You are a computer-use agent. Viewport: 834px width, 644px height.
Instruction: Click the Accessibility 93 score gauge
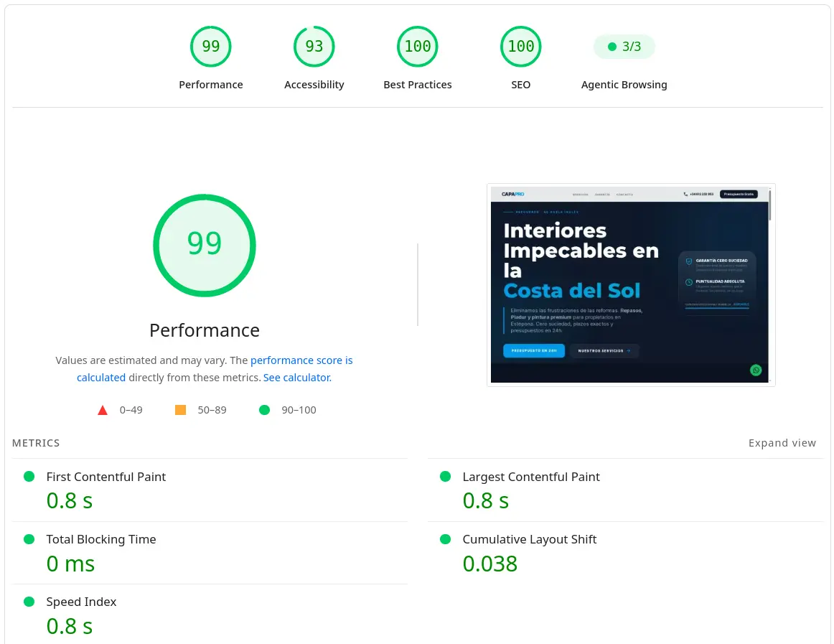(314, 47)
